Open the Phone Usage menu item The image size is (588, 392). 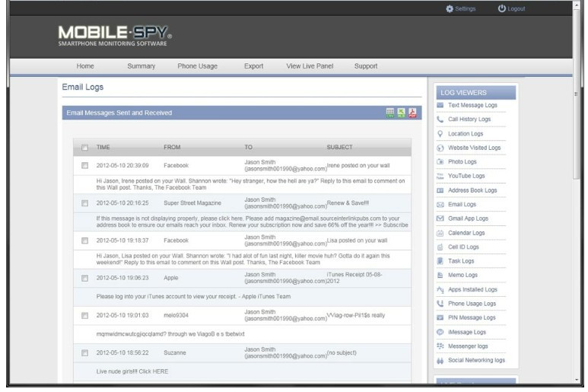[197, 66]
